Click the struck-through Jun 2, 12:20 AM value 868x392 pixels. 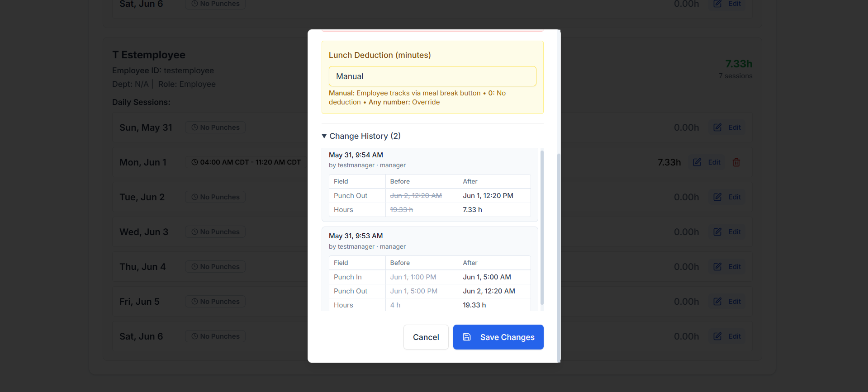click(416, 196)
